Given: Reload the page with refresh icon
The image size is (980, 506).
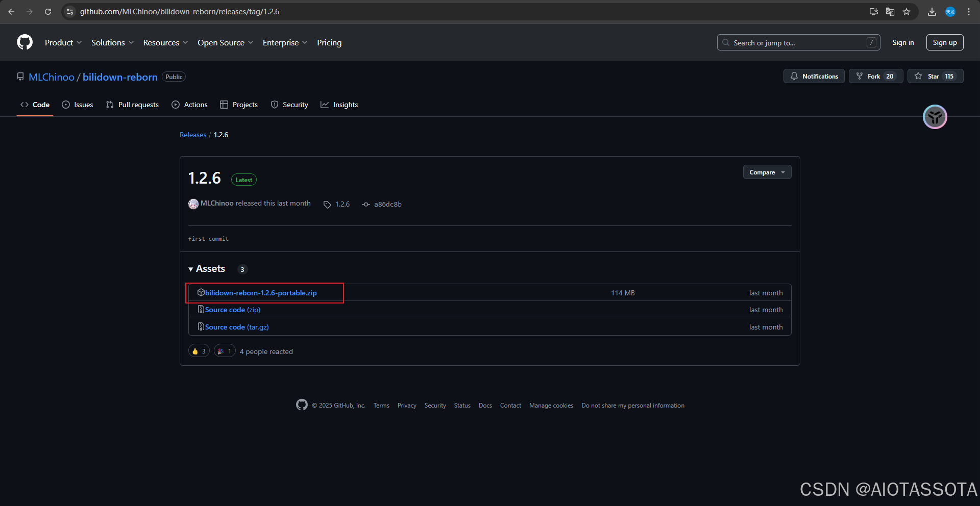Looking at the screenshot, I should point(48,12).
